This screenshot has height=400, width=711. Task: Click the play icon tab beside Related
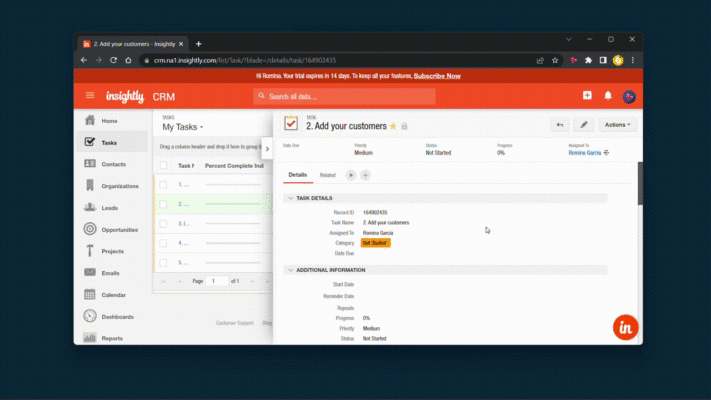click(351, 175)
